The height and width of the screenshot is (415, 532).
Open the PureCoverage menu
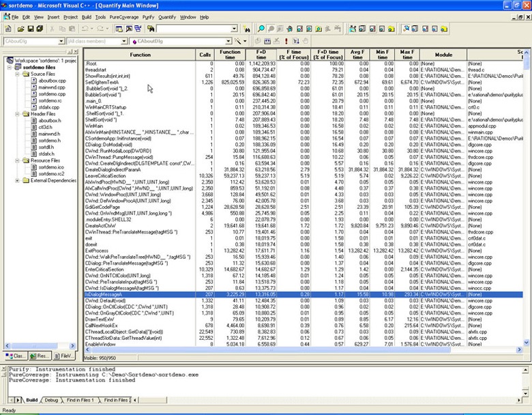(x=124, y=17)
